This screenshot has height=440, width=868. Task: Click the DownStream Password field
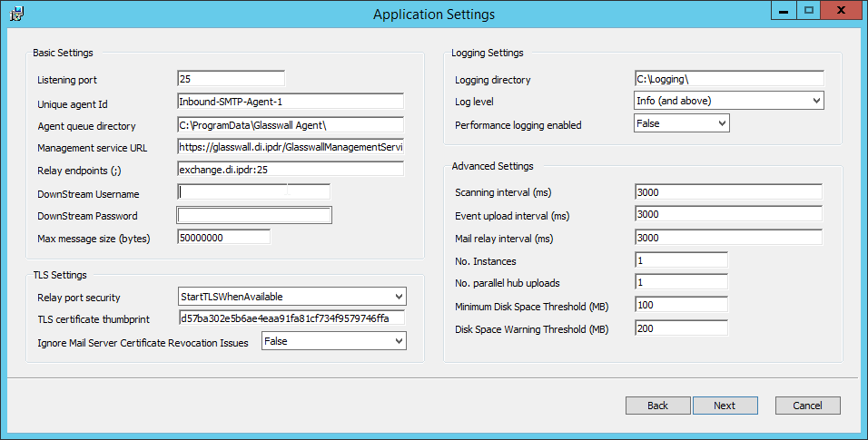coord(254,215)
